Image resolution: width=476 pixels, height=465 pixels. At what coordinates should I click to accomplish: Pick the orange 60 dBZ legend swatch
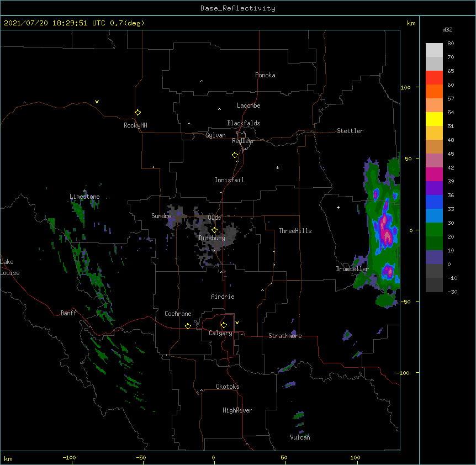434,91
